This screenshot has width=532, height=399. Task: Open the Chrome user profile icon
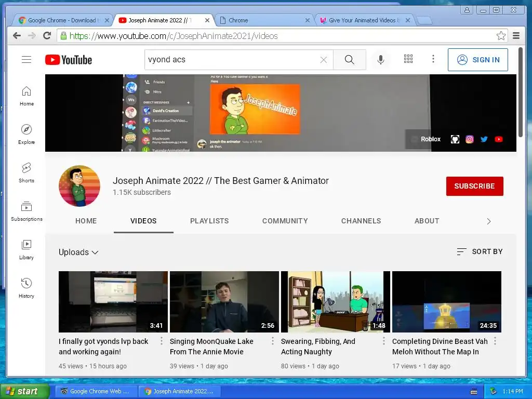tap(467, 10)
